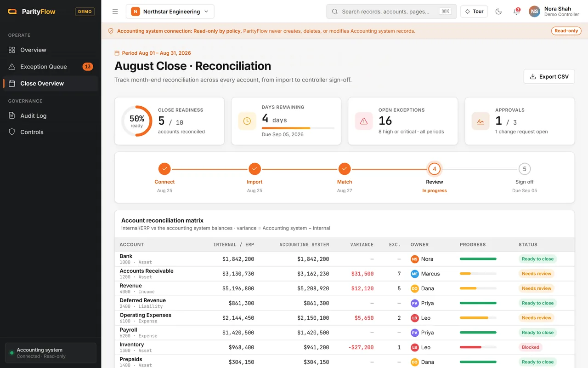Click Nora Shah's NS avatar in header
Image resolution: width=588 pixels, height=368 pixels.
(534, 11)
